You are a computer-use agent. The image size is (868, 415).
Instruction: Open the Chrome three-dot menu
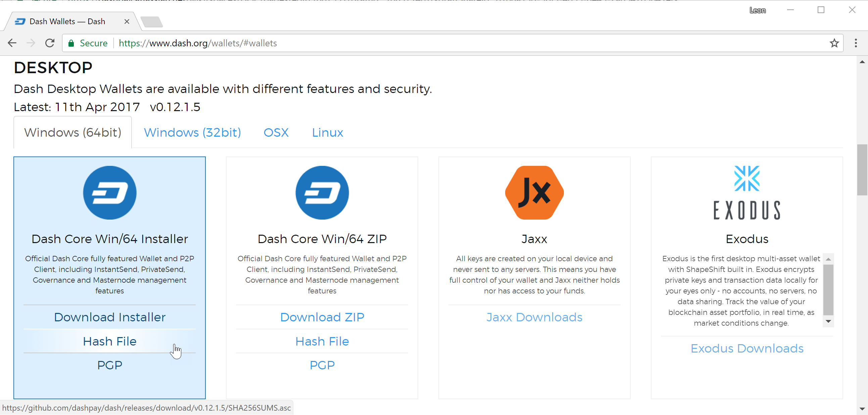(856, 43)
